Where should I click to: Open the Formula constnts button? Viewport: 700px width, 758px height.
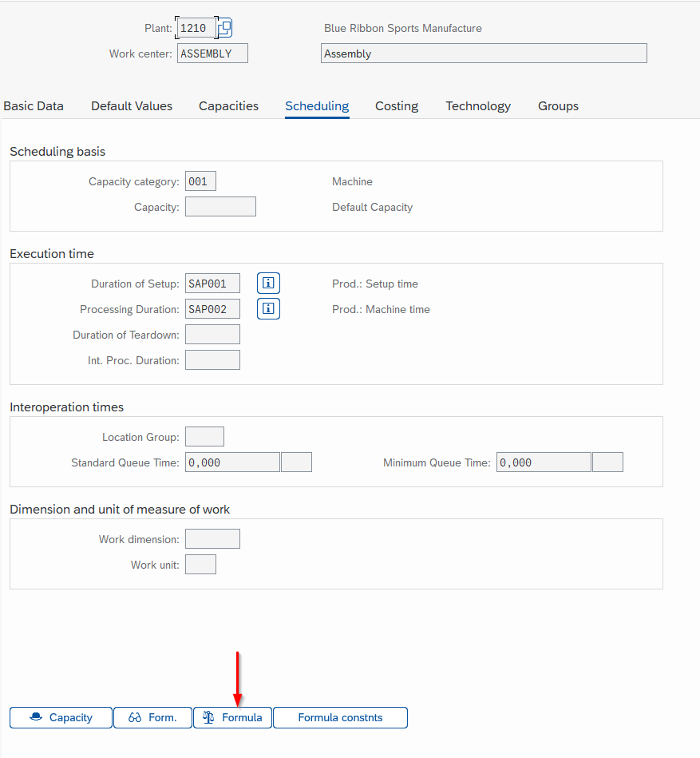(x=340, y=717)
